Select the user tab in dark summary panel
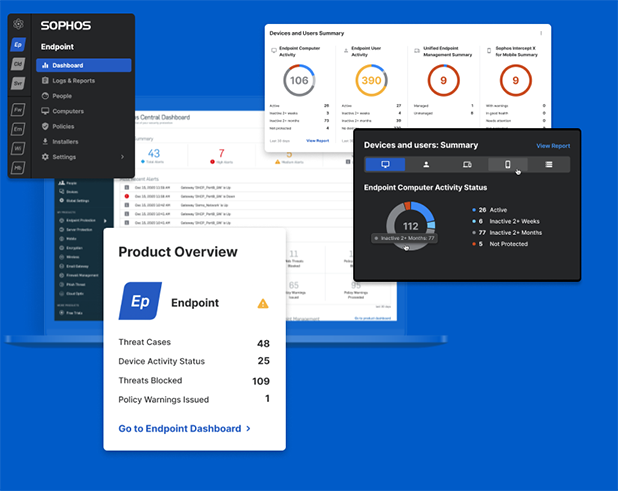Screen dimensions: 618x491 coord(426,165)
